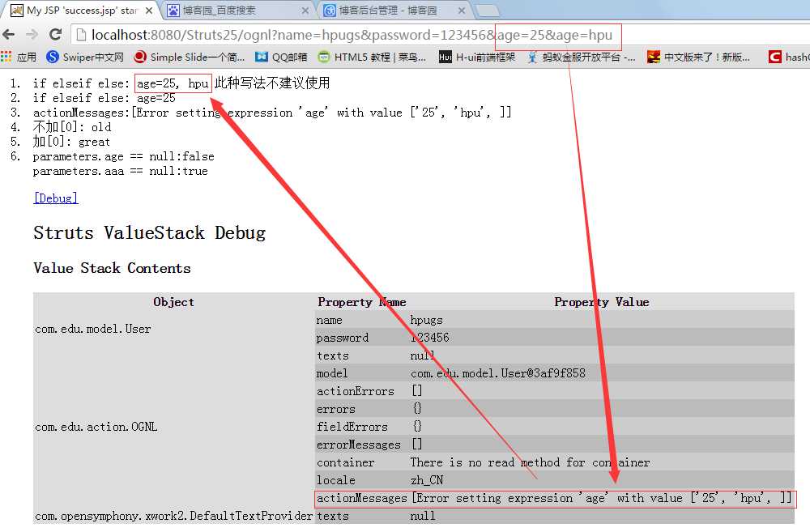Click the Value Stack Contents heading
810x532 pixels.
pyautogui.click(x=112, y=268)
